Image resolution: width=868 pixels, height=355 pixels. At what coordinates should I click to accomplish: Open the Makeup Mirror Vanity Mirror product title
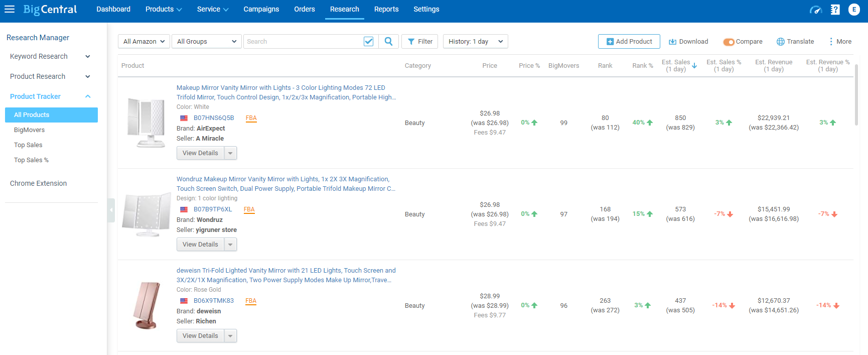point(286,92)
